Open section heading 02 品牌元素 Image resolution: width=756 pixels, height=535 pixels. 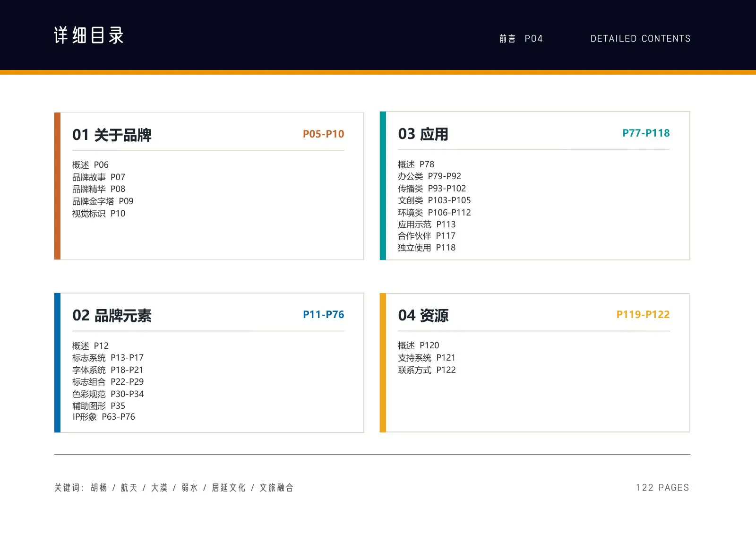click(x=112, y=316)
